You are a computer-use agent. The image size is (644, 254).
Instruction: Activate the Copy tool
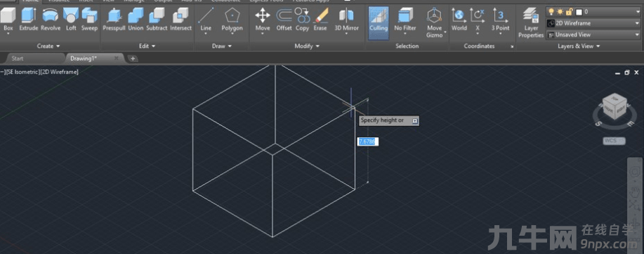coord(302,19)
